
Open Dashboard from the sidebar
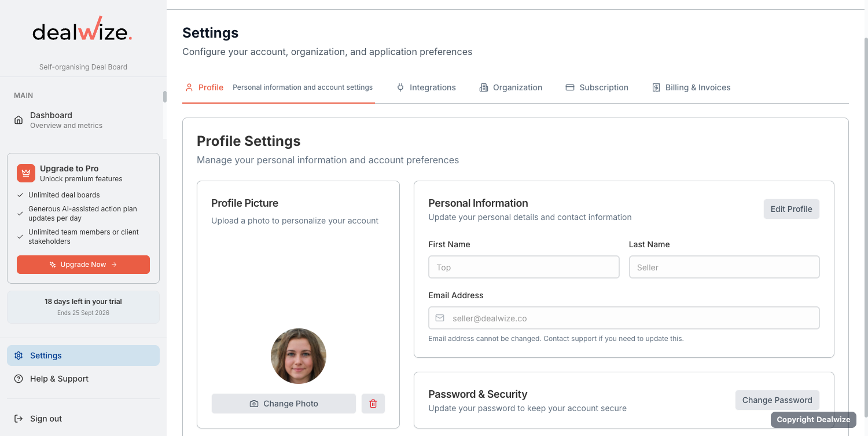click(83, 120)
